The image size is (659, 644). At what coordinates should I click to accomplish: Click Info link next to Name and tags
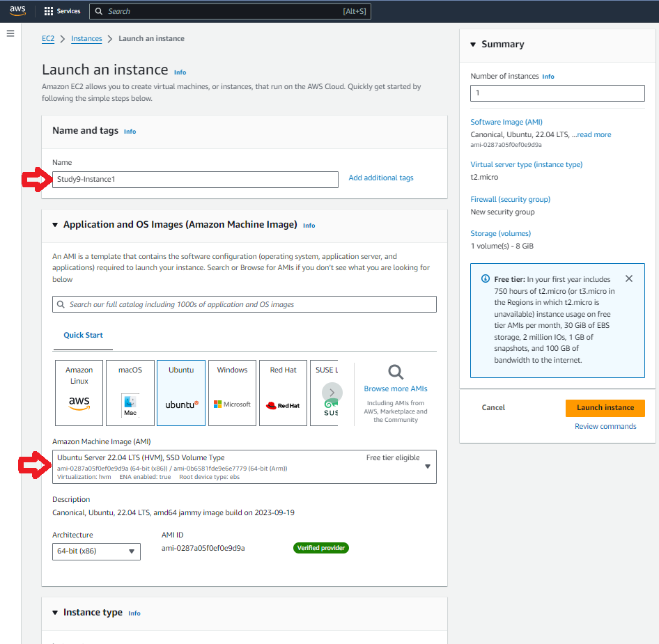[130, 132]
